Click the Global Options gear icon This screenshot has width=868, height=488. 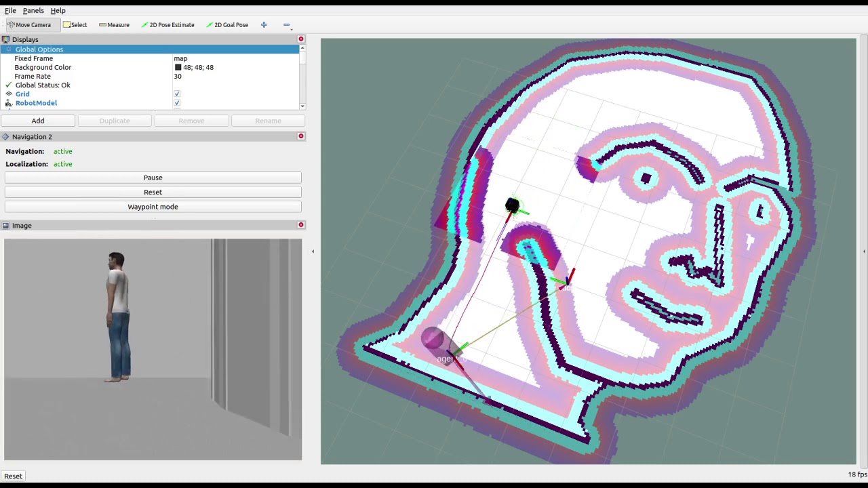tap(9, 49)
